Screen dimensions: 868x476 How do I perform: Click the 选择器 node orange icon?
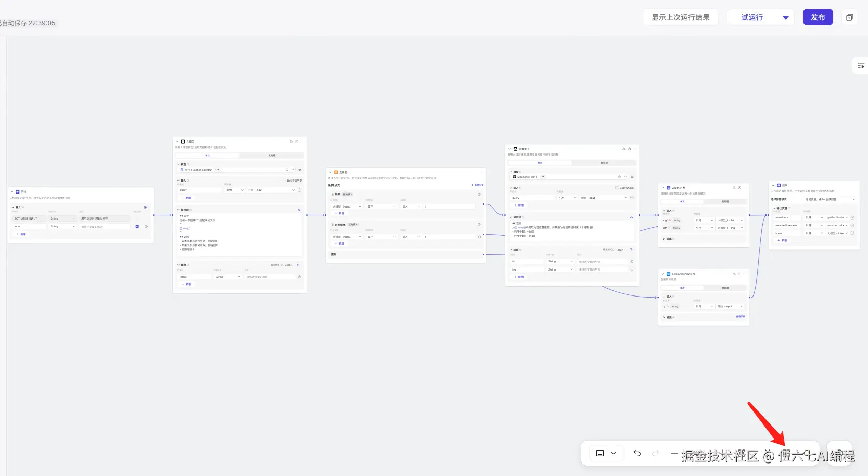tap(336, 172)
